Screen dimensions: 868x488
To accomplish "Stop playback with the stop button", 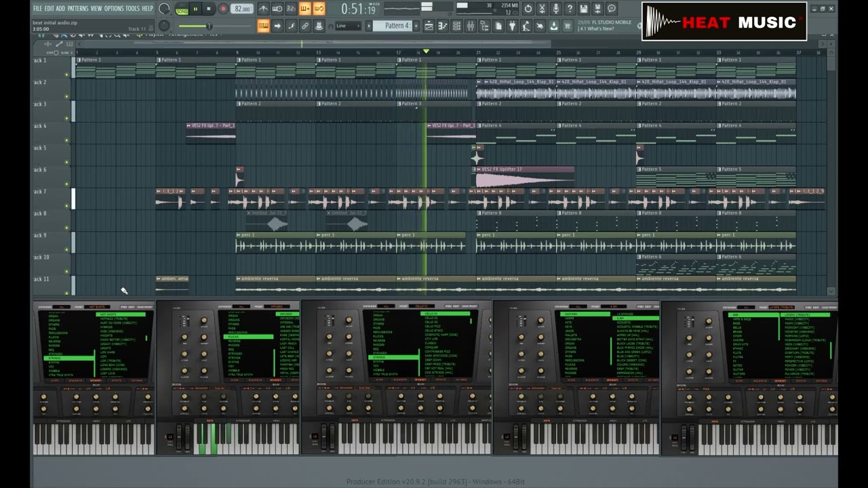I will point(209,9).
